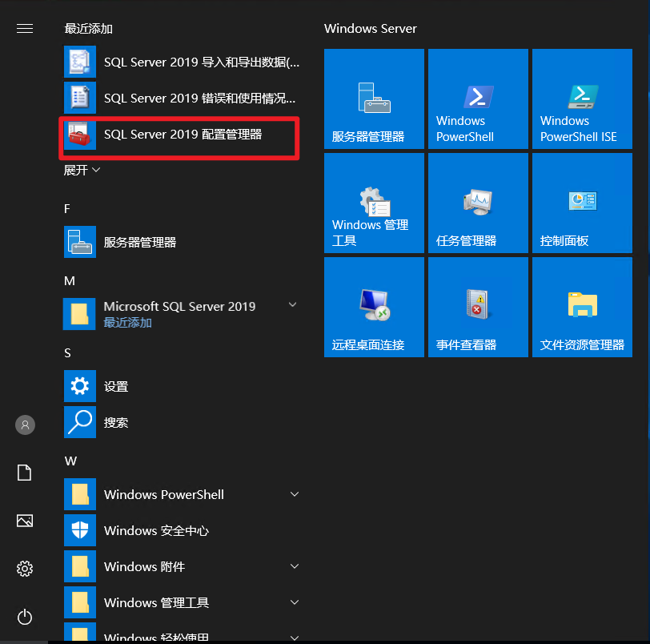This screenshot has height=644, width=650.
Task: Click the Power icon in left rail
Action: [x=25, y=617]
